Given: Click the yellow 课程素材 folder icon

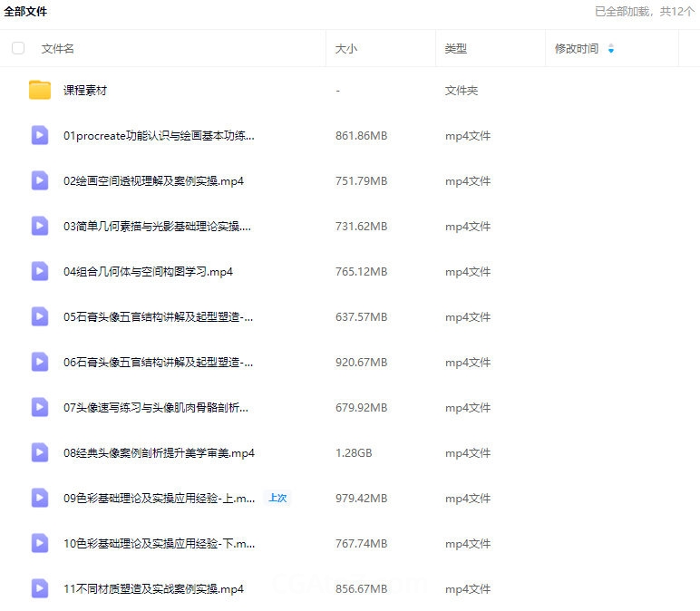Looking at the screenshot, I should (39, 91).
